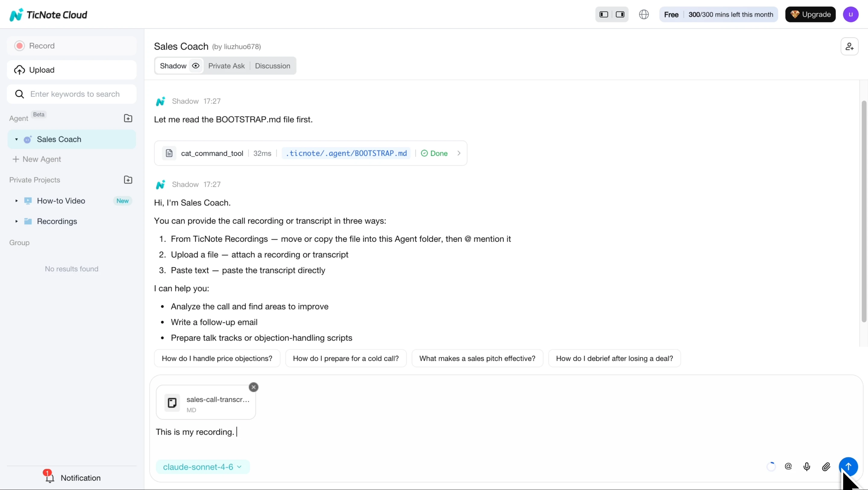The width and height of the screenshot is (868, 490).
Task: Click the cat_command_tool file icon
Action: (x=169, y=153)
